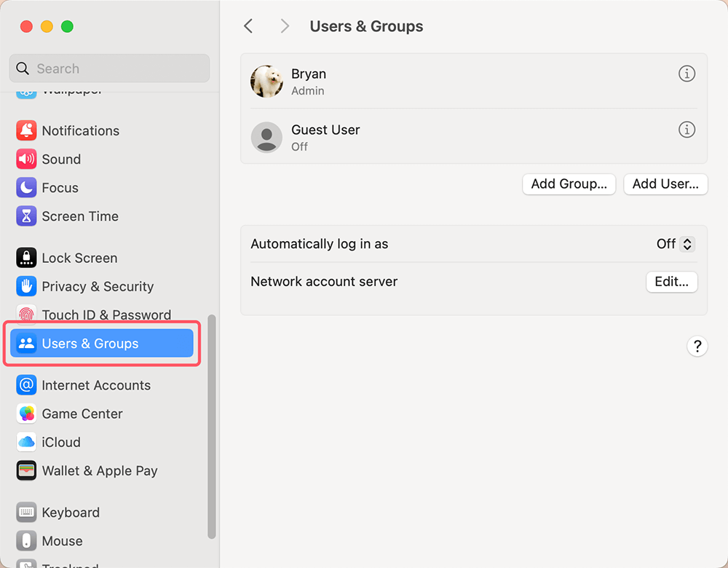This screenshot has width=728, height=568.
Task: Edit the network account server
Action: click(671, 282)
